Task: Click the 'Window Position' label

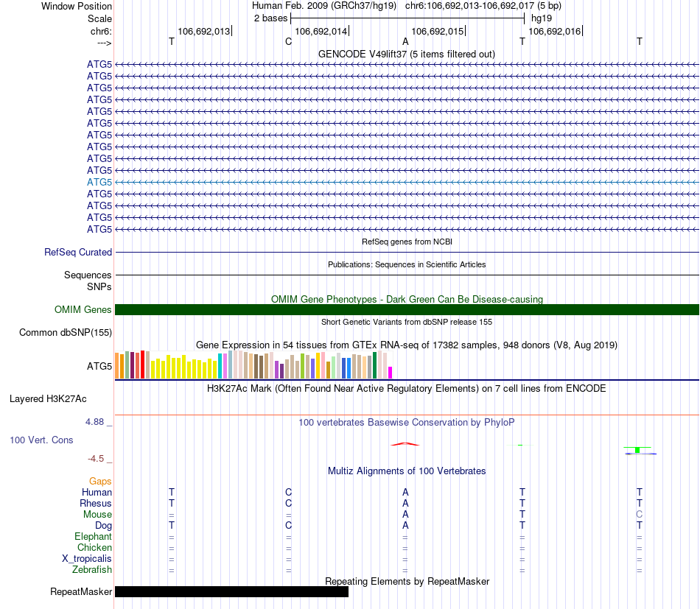Action: [x=77, y=6]
